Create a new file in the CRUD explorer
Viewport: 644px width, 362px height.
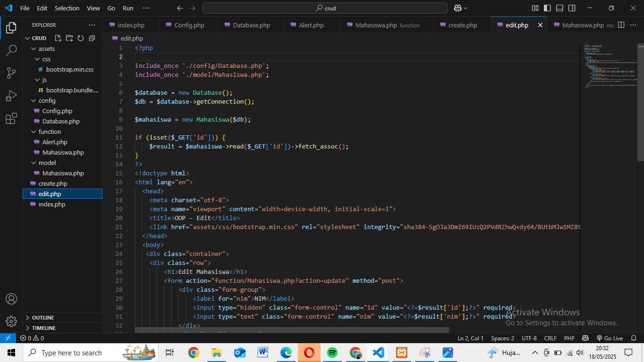click(58, 38)
